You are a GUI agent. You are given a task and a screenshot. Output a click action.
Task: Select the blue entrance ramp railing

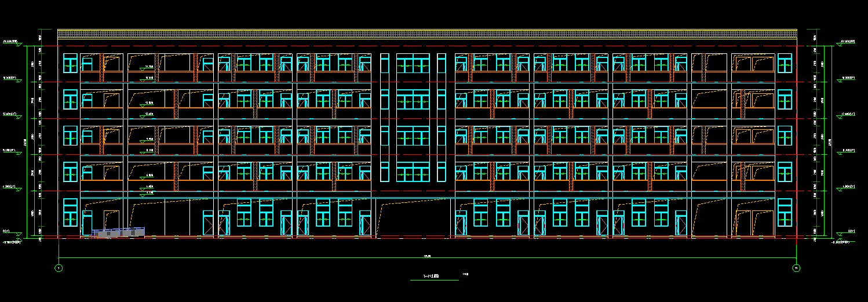[x=118, y=232]
